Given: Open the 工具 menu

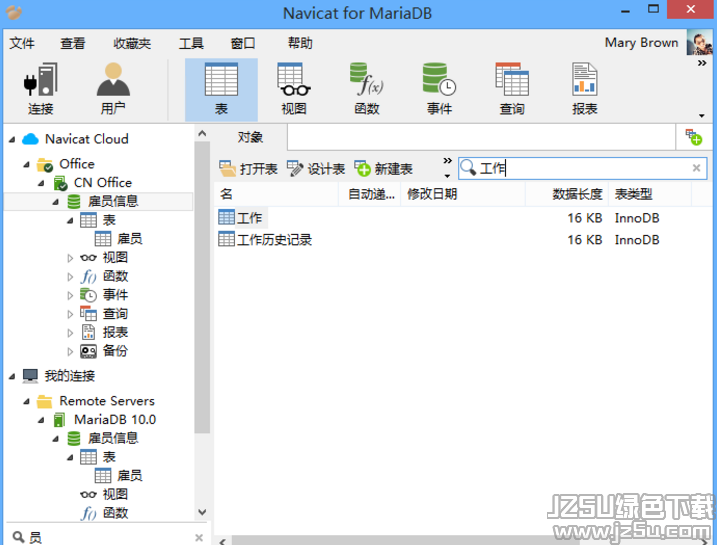Looking at the screenshot, I should coord(191,43).
